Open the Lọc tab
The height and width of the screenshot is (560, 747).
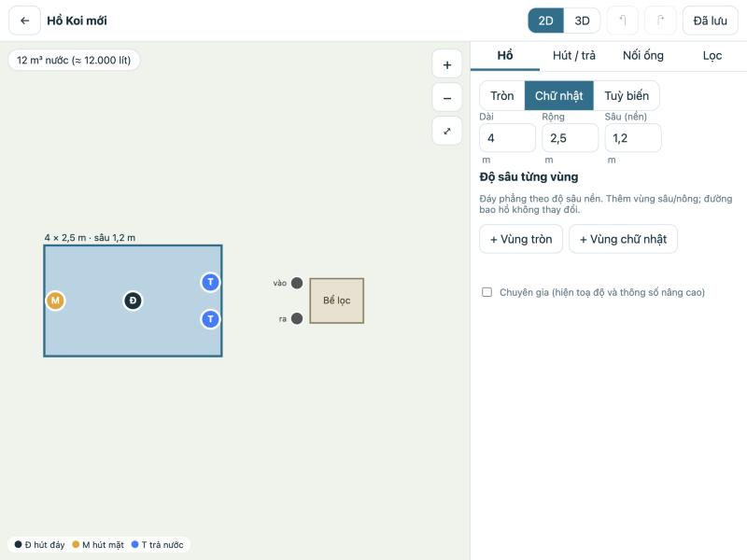pyautogui.click(x=712, y=56)
